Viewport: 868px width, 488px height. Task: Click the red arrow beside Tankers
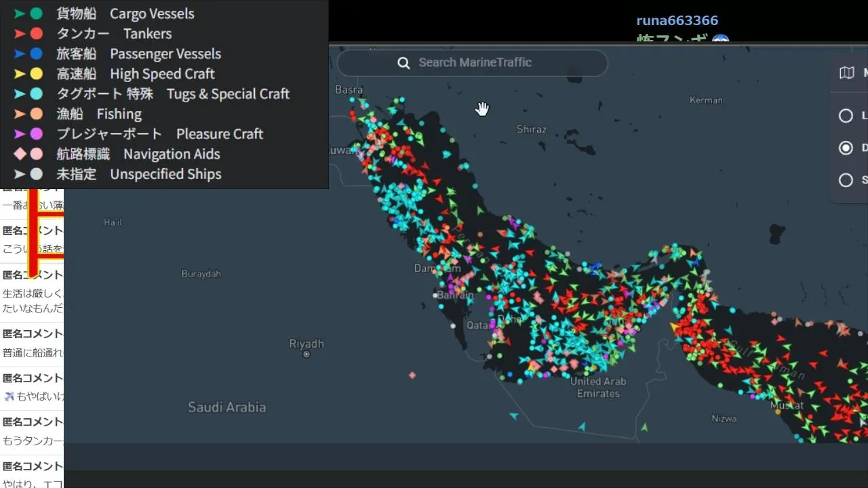pos(20,33)
